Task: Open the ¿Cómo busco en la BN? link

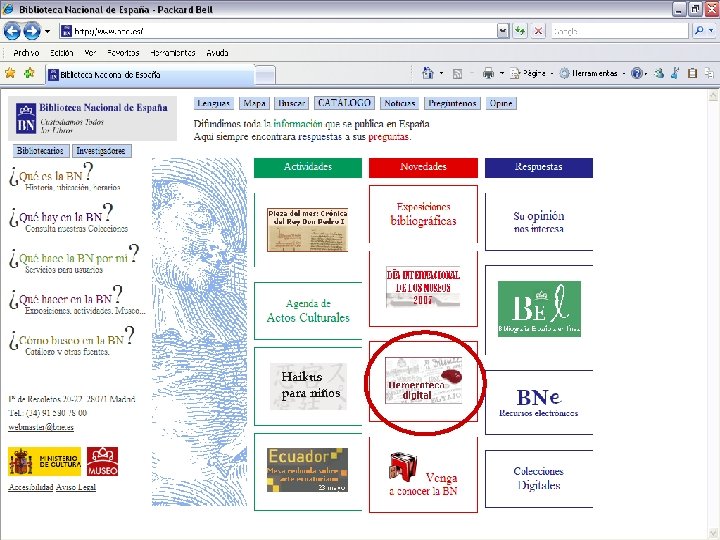Action: 71,340
